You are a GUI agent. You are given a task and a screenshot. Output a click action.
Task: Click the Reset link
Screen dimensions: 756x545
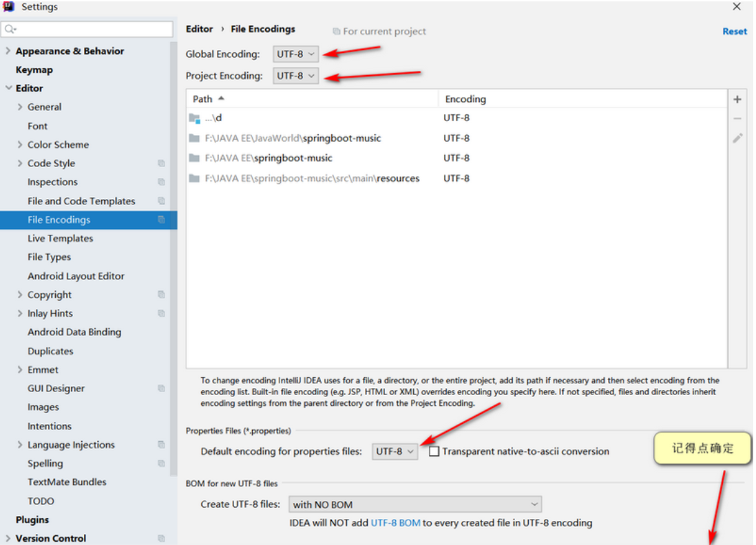click(x=734, y=31)
